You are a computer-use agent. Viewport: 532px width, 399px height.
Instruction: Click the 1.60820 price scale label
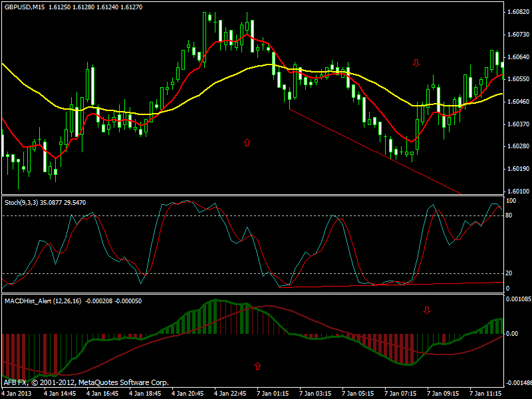pos(517,13)
